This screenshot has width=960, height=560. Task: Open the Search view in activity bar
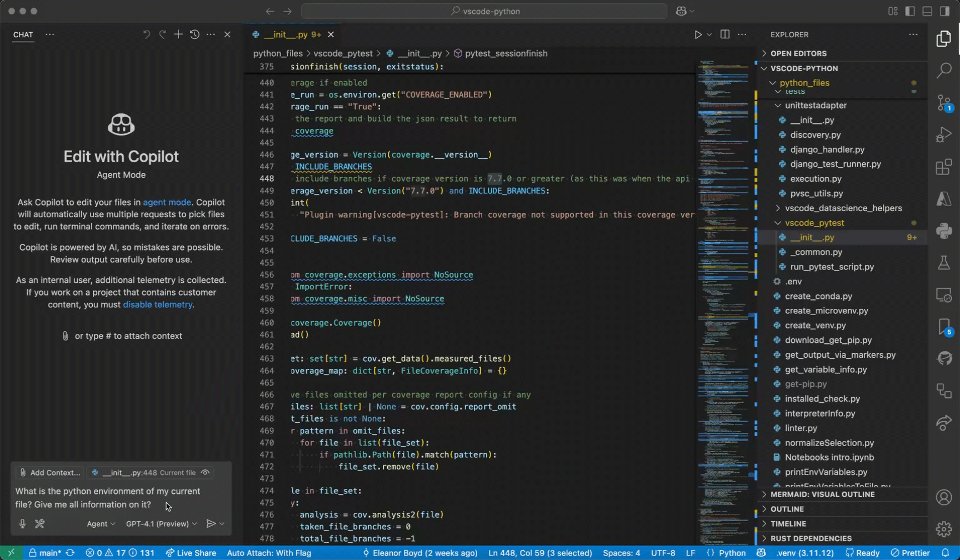pos(944,71)
